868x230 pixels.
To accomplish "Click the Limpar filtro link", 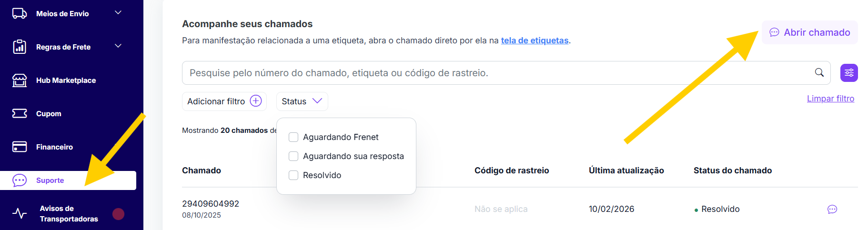I will (x=830, y=99).
